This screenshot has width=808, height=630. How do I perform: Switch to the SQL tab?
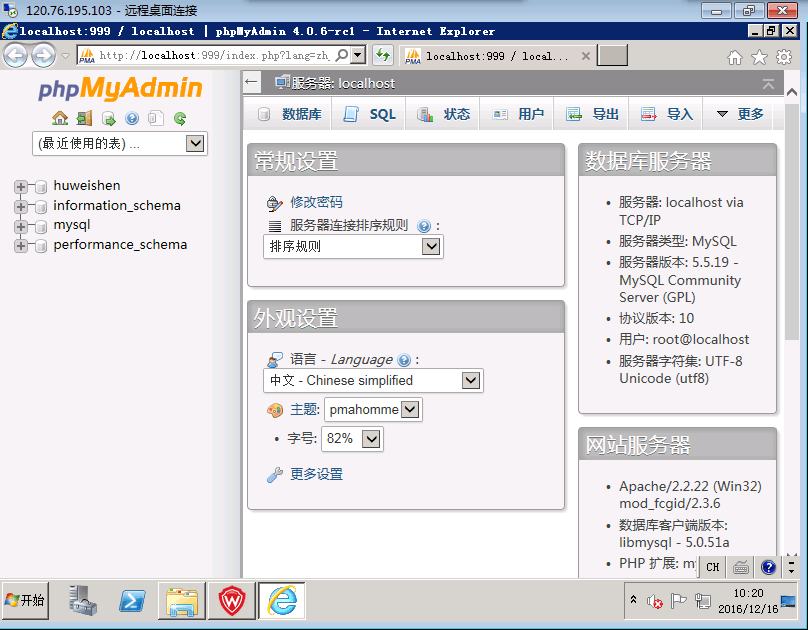[369, 114]
